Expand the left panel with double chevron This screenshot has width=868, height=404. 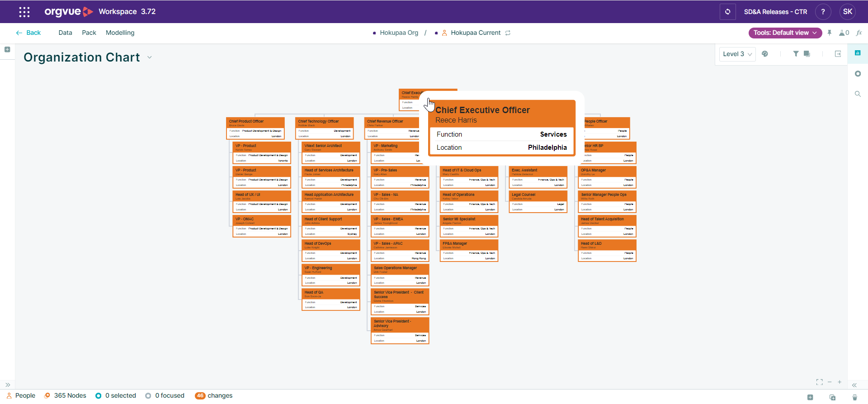8,385
